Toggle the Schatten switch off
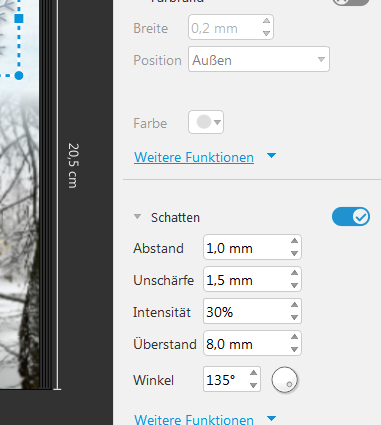 pos(351,217)
